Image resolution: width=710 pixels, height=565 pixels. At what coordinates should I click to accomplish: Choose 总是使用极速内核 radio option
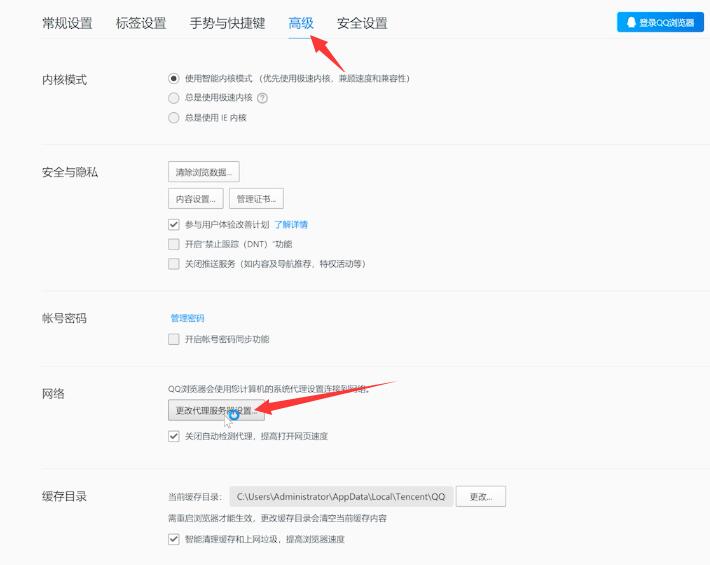pyautogui.click(x=173, y=98)
